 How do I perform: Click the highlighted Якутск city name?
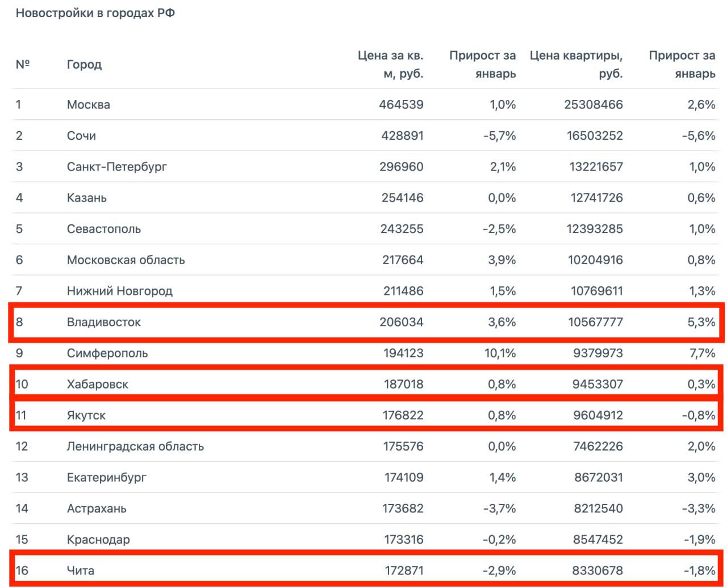pyautogui.click(x=86, y=415)
